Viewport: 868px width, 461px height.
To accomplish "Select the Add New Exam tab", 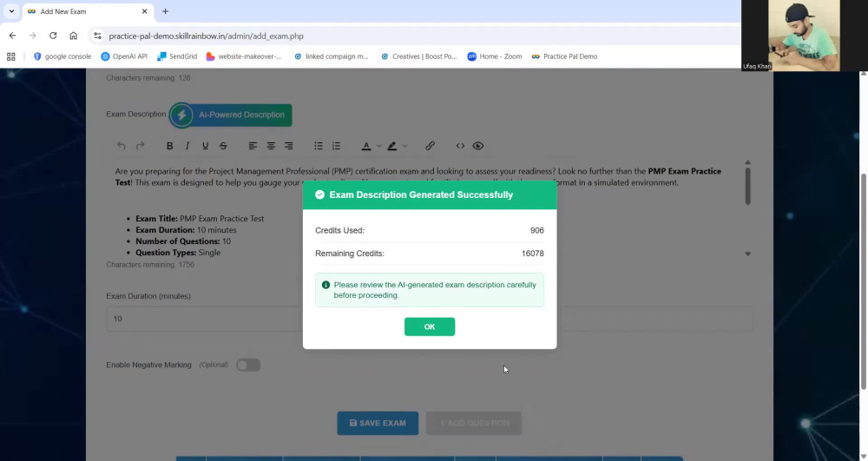I will (x=88, y=11).
